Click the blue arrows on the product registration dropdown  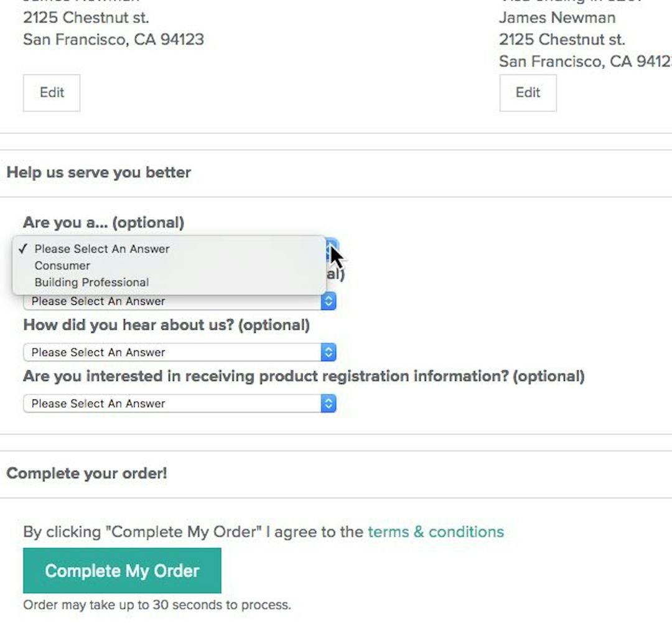pyautogui.click(x=329, y=403)
